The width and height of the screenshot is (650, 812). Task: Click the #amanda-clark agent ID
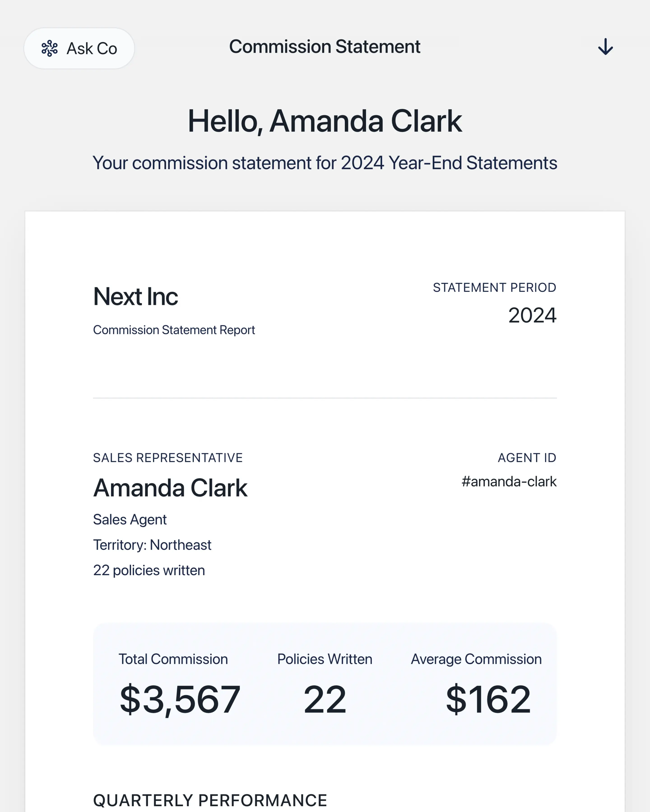point(509,482)
